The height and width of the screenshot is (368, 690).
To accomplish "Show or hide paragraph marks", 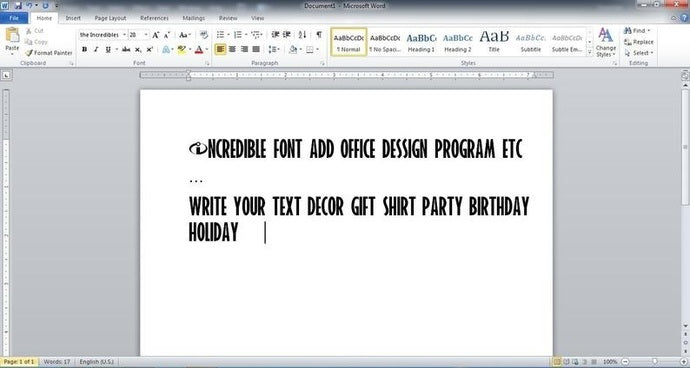I will (319, 34).
